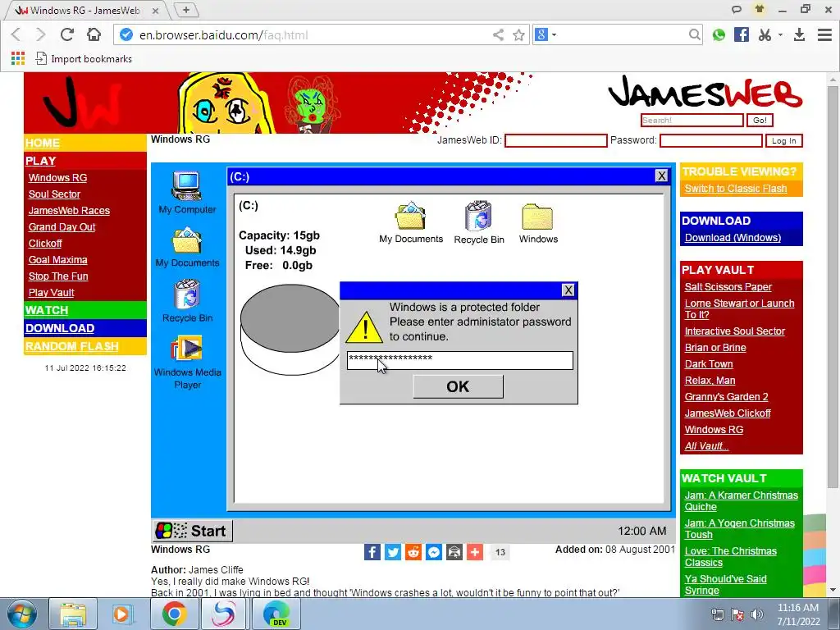The width and height of the screenshot is (840, 630).
Task: Click the JamesWeb ID input field
Action: coord(555,140)
